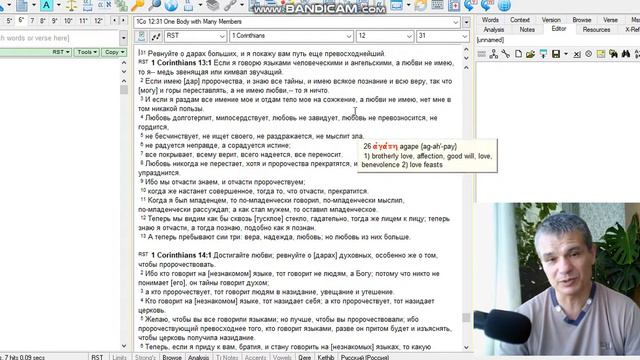Toggle Browse mode in status bar
Viewport: 640px width, 360px height.
(x=172, y=357)
